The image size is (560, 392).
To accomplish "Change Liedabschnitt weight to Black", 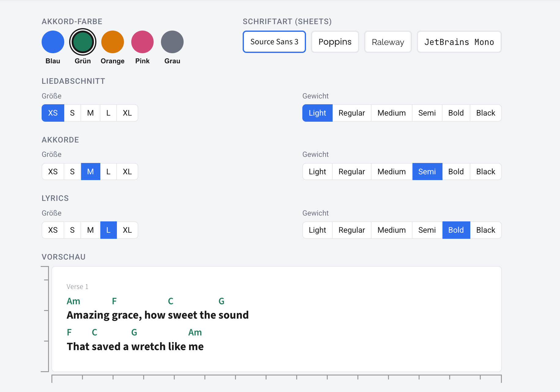I will click(485, 113).
